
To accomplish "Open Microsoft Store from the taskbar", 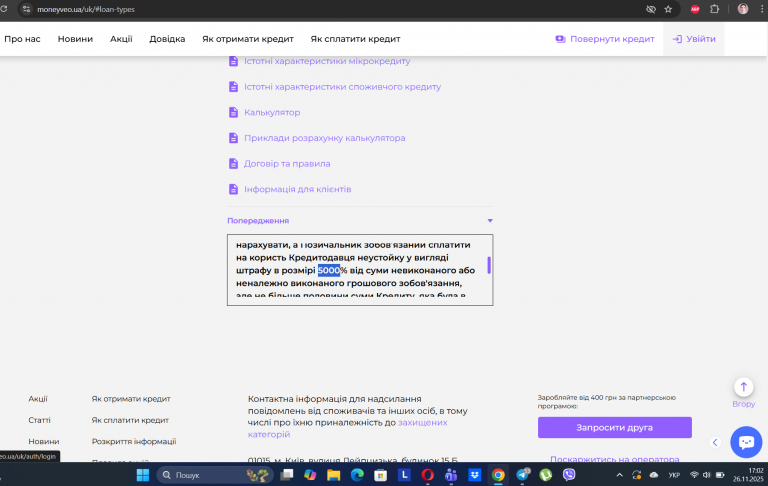I will pyautogui.click(x=381, y=475).
